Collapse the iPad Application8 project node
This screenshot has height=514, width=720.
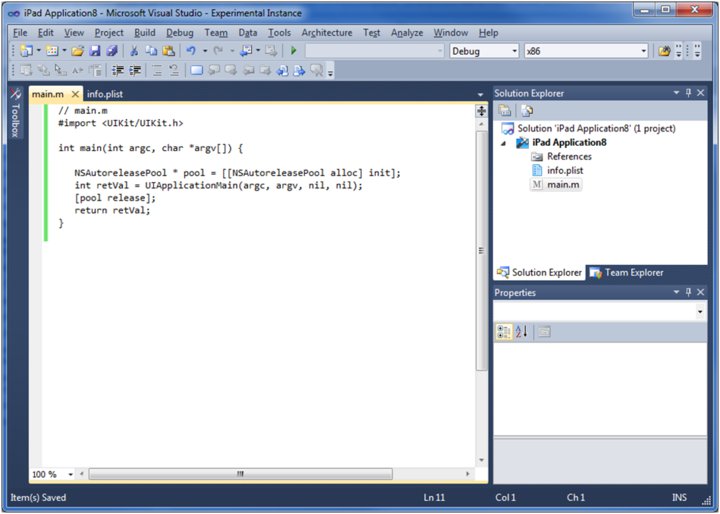point(504,143)
